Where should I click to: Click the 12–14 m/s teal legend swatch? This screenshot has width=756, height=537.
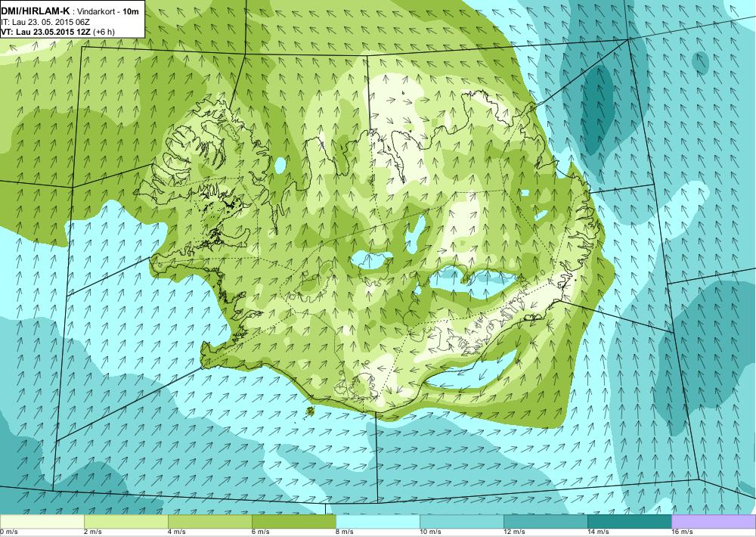coord(545,521)
